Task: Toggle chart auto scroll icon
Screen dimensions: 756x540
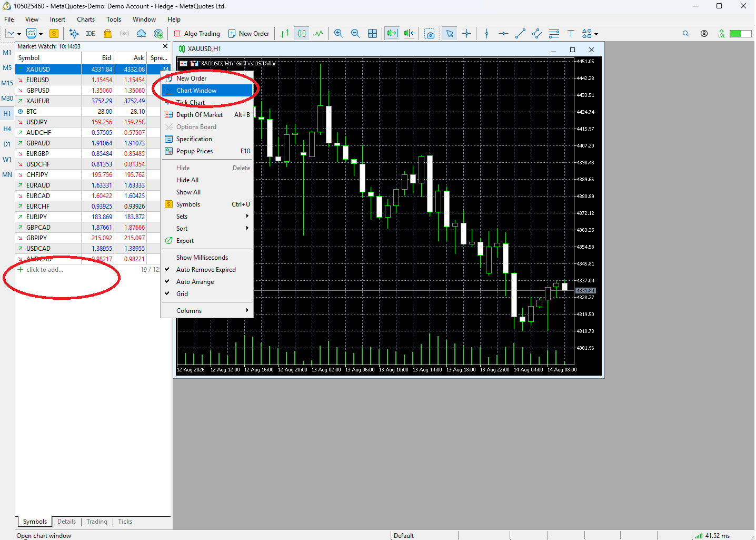Action: point(392,33)
